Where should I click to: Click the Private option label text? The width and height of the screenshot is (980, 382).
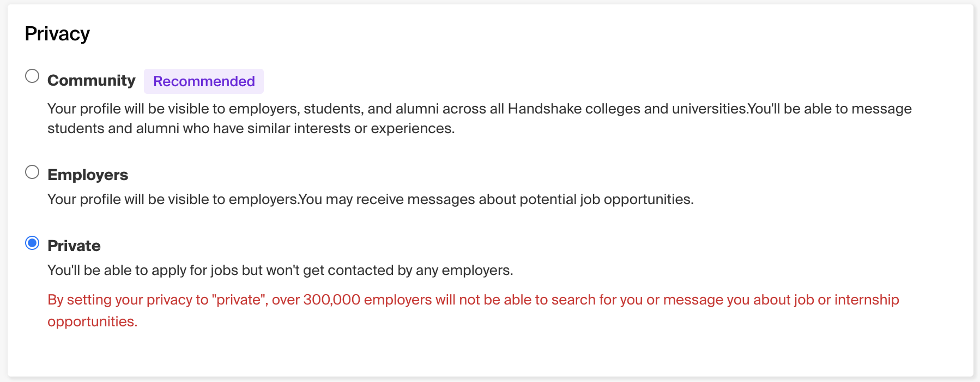coord(74,246)
